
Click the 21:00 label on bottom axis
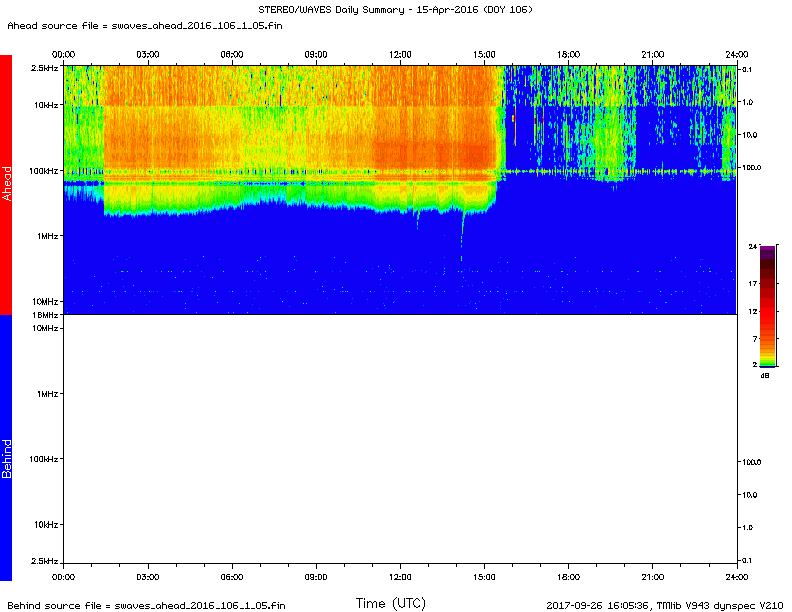click(652, 577)
